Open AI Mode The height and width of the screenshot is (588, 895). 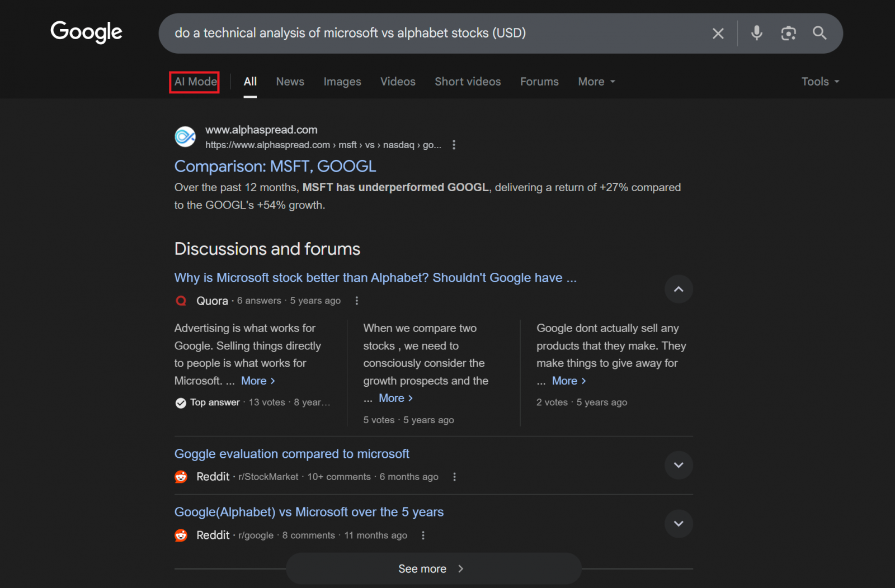click(x=194, y=82)
